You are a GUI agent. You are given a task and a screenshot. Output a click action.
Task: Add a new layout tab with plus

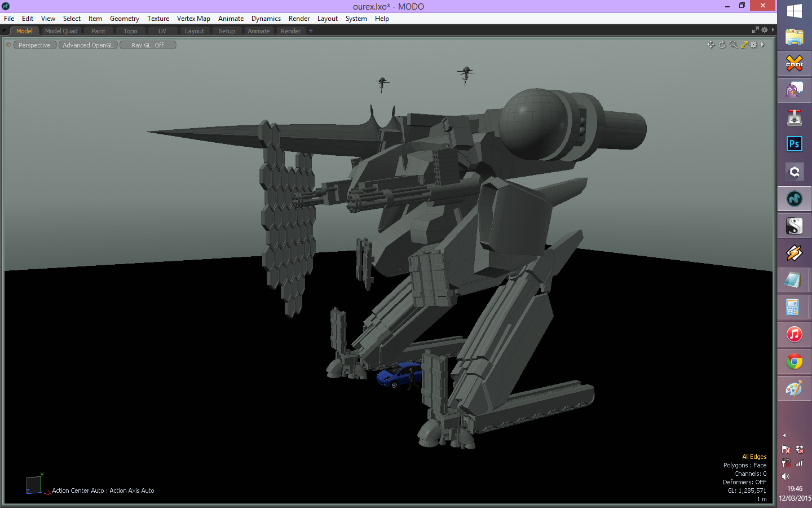(311, 31)
